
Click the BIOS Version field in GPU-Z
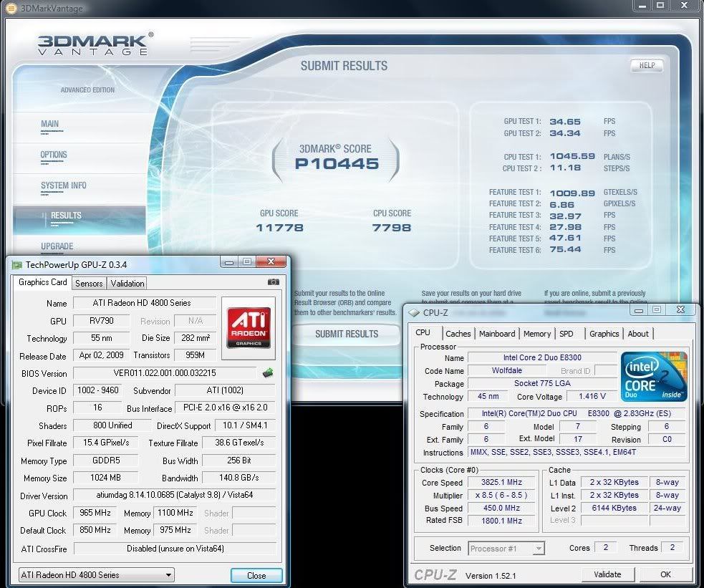165,373
